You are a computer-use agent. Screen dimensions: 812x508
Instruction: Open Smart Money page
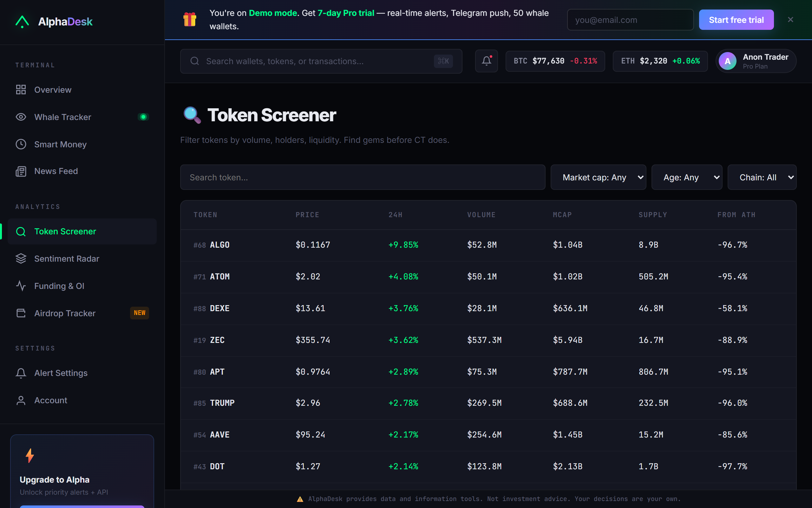tap(82, 144)
